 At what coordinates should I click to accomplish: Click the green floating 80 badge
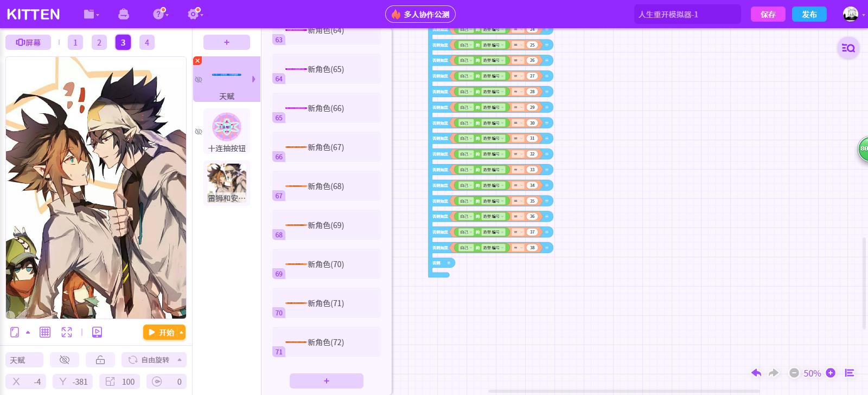[863, 148]
